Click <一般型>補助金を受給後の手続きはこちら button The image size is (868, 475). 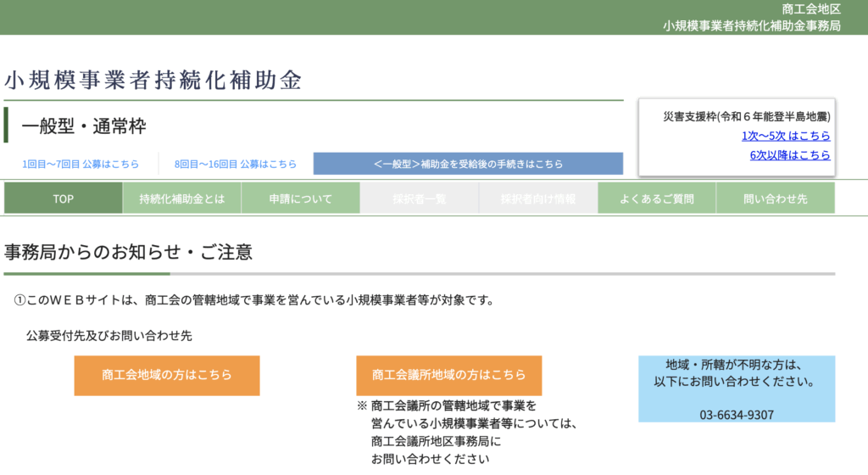[468, 164]
